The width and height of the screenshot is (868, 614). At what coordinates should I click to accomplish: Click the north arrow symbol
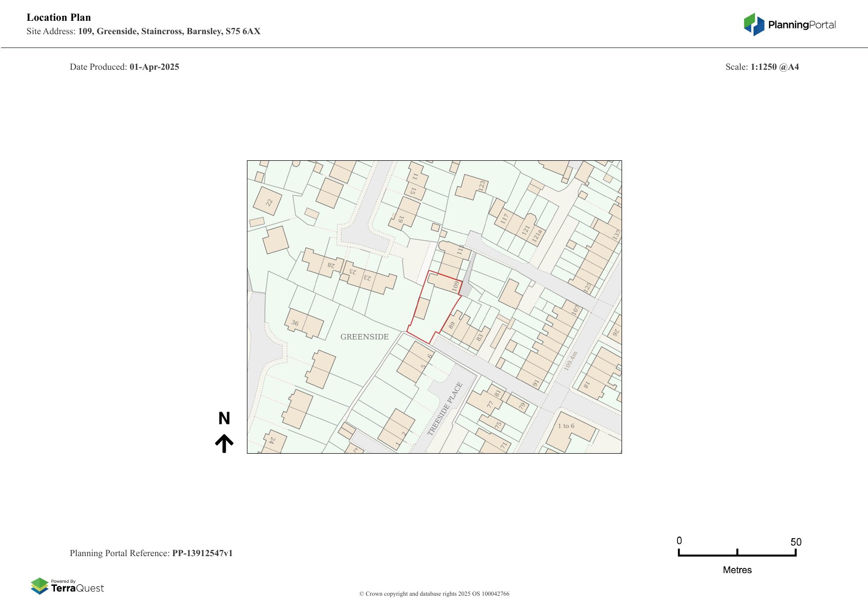click(224, 444)
